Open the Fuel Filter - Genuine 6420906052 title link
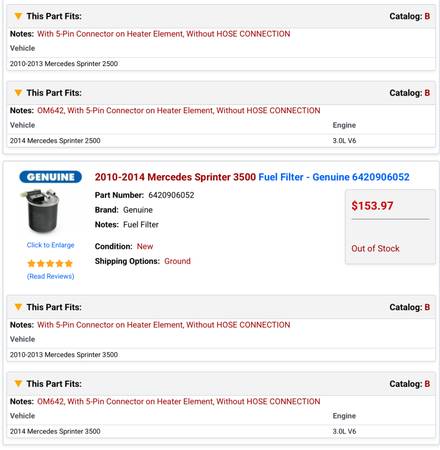 (x=334, y=177)
